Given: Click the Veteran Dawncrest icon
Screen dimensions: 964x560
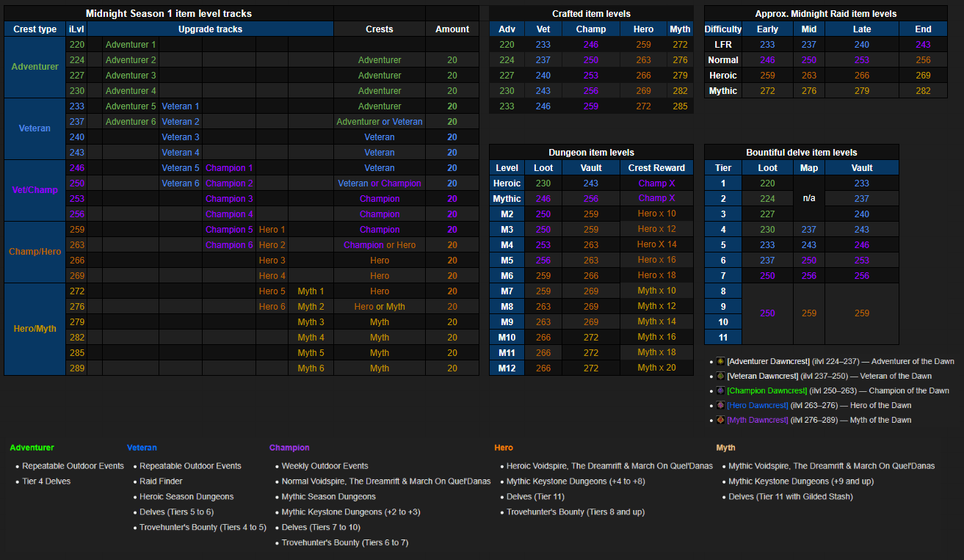Looking at the screenshot, I should tap(721, 376).
